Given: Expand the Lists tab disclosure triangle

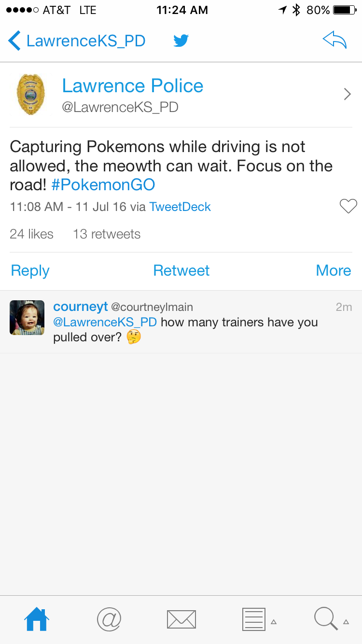Looking at the screenshot, I should click(x=274, y=622).
